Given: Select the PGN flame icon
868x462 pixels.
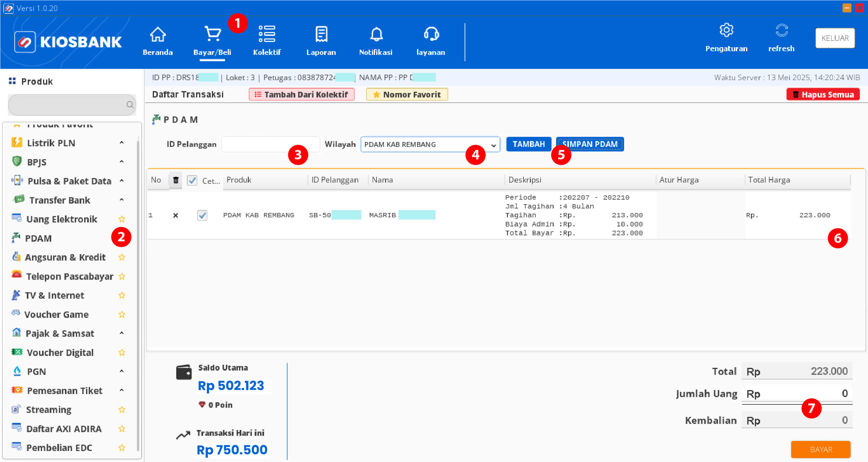Looking at the screenshot, I should 17,371.
